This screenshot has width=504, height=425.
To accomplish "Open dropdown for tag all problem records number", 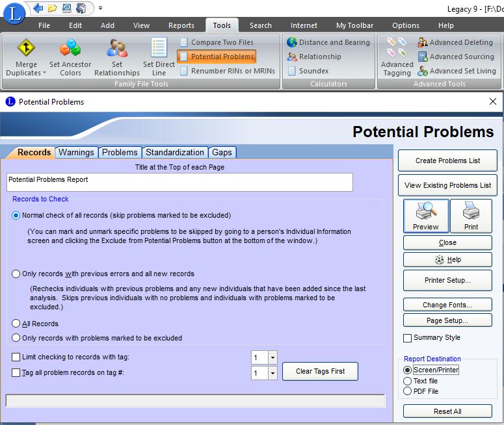I will pos(272,373).
